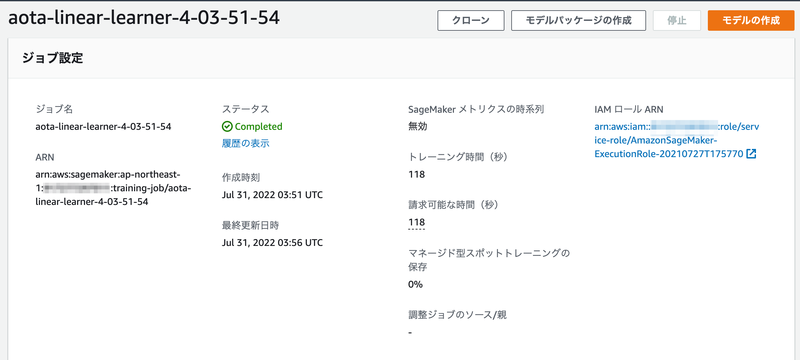Image resolution: width=800 pixels, height=360 pixels.
Task: Click the aota-linear-learner-4-03-51-54 page heading
Action: pyautogui.click(x=144, y=18)
